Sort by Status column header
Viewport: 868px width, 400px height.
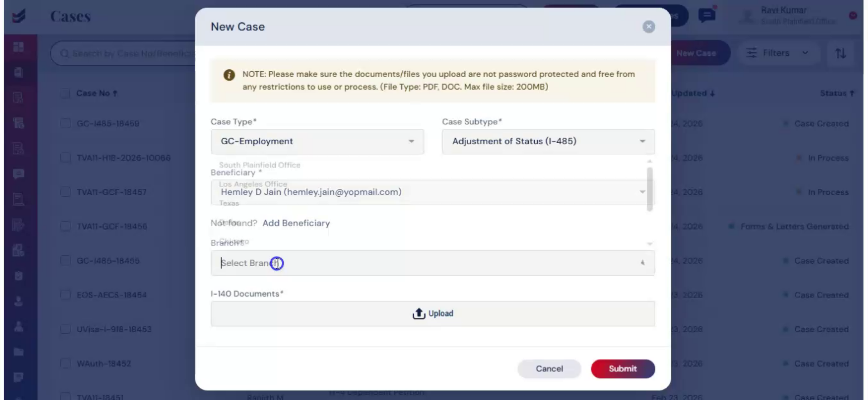tap(837, 93)
